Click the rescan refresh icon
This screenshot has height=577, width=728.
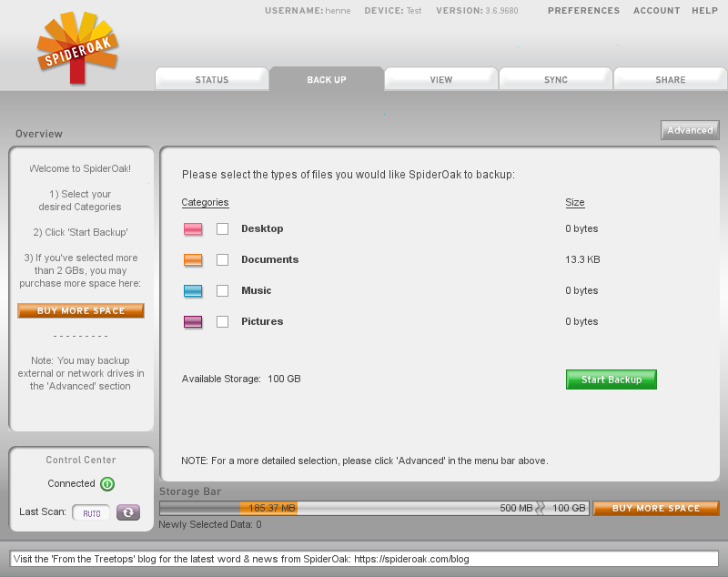pos(128,513)
